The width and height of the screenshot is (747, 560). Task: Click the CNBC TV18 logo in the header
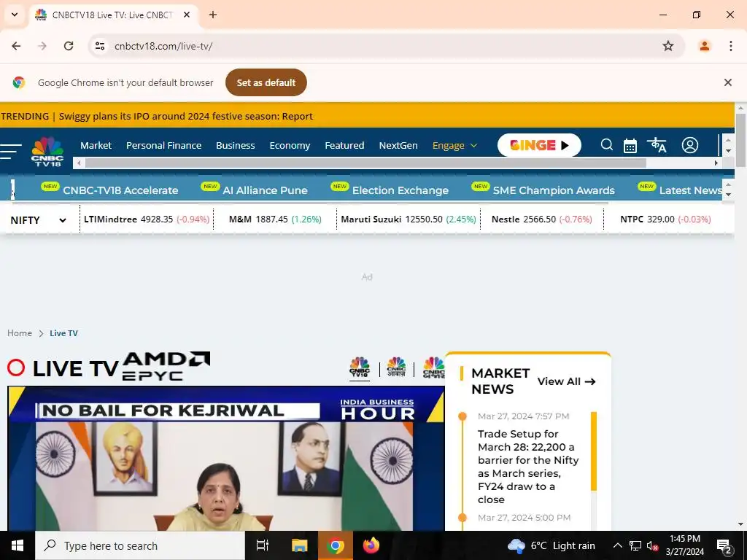click(47, 152)
